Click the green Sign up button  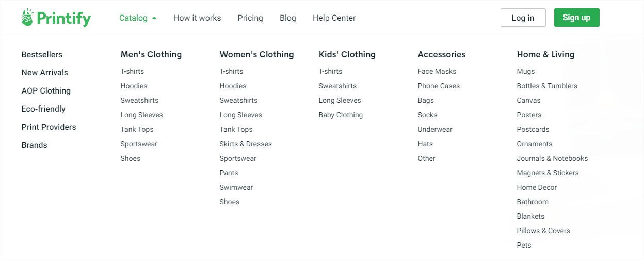pyautogui.click(x=577, y=18)
